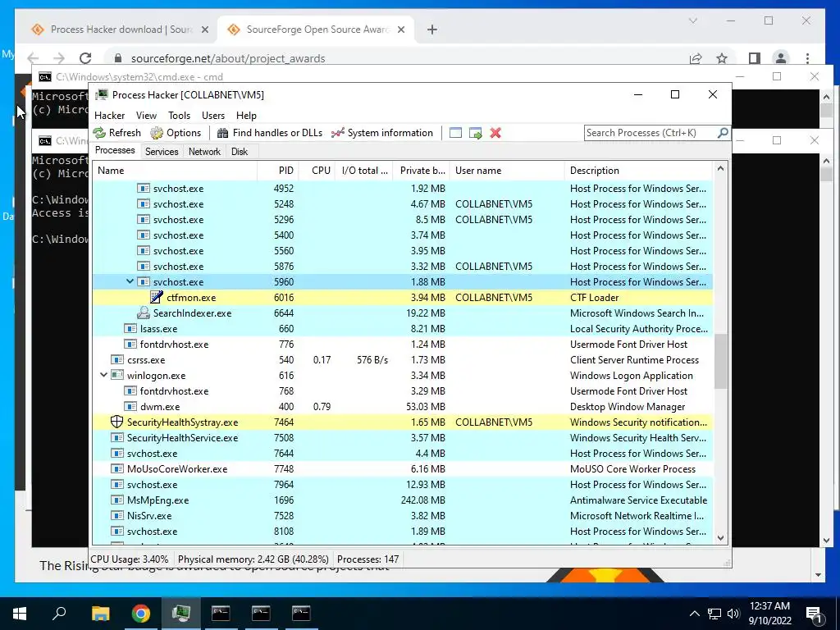This screenshot has width=840, height=630.
Task: Click the Chrome address bar URL
Action: pos(228,58)
